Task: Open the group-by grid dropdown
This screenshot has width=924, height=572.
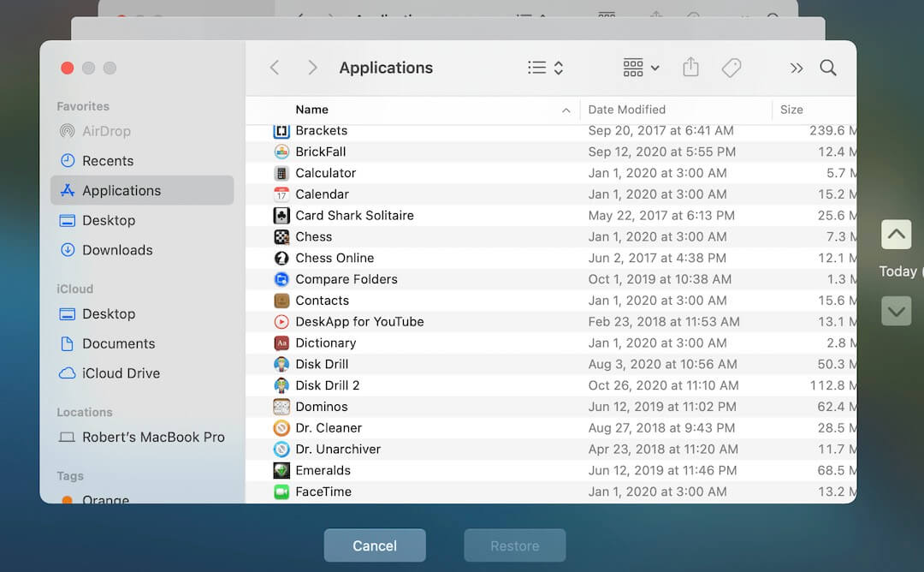Action: (641, 68)
